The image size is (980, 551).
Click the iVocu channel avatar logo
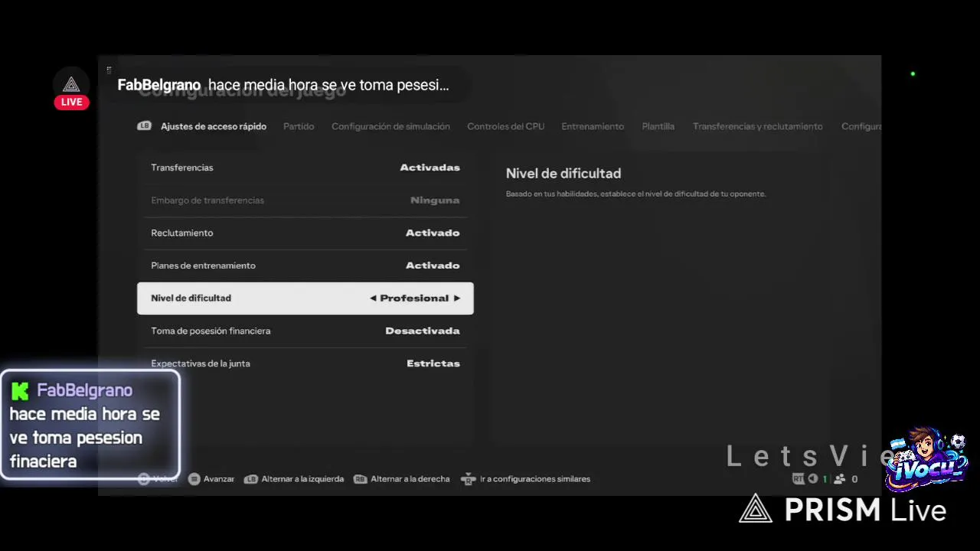coord(926,459)
